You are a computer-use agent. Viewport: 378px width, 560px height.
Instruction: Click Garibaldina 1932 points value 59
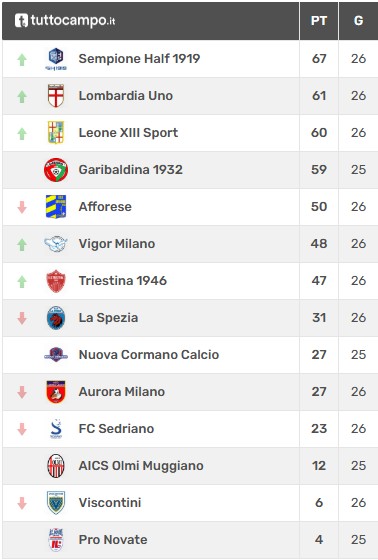click(x=319, y=170)
